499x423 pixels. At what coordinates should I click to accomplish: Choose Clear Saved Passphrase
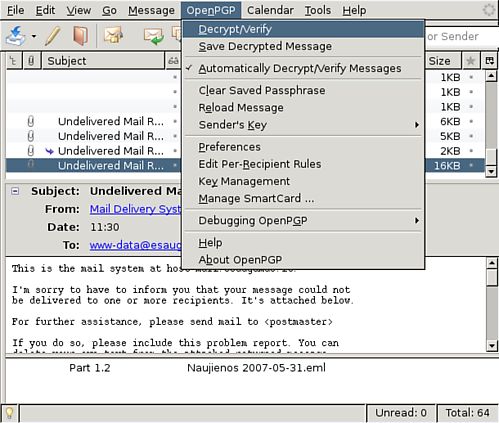click(x=303, y=90)
